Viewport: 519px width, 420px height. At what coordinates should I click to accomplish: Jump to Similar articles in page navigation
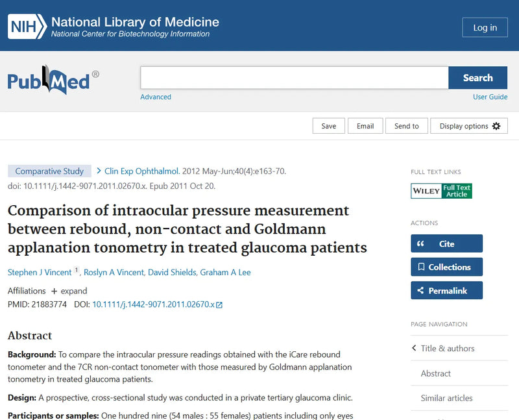[x=446, y=398]
